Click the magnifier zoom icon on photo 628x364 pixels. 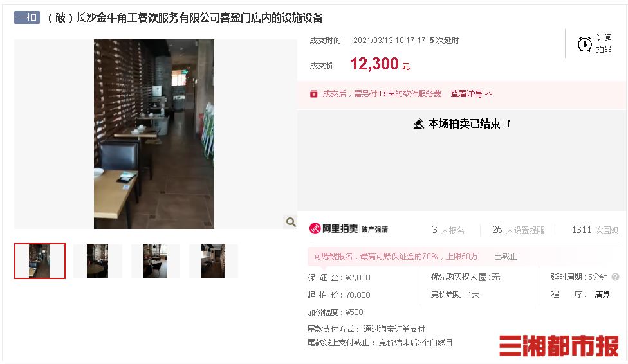coord(291,222)
